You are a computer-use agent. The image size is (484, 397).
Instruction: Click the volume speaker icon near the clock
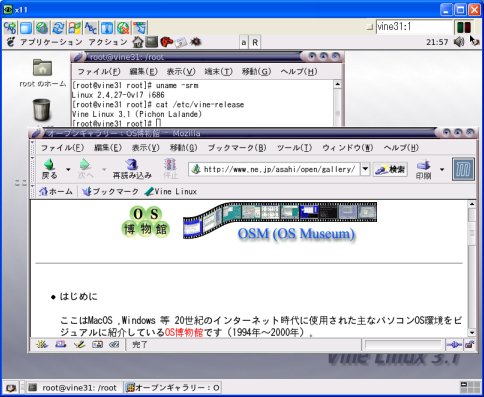tap(459, 42)
